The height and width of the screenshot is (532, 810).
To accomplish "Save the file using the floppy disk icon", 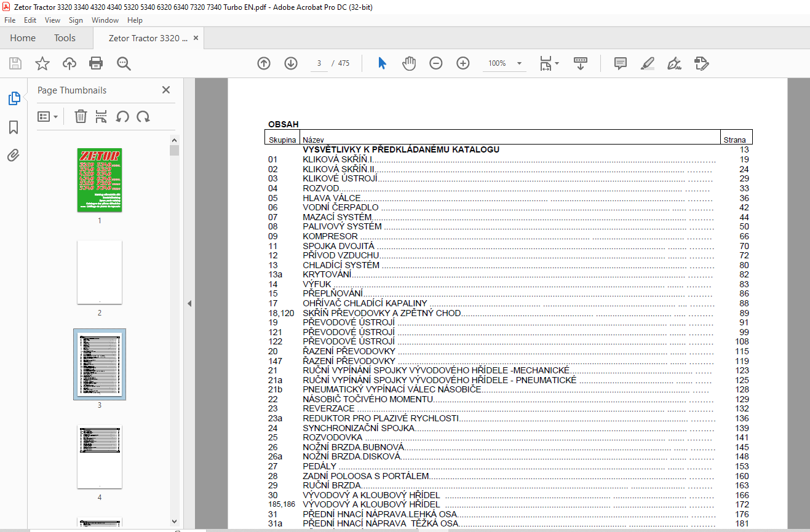I will click(x=15, y=63).
